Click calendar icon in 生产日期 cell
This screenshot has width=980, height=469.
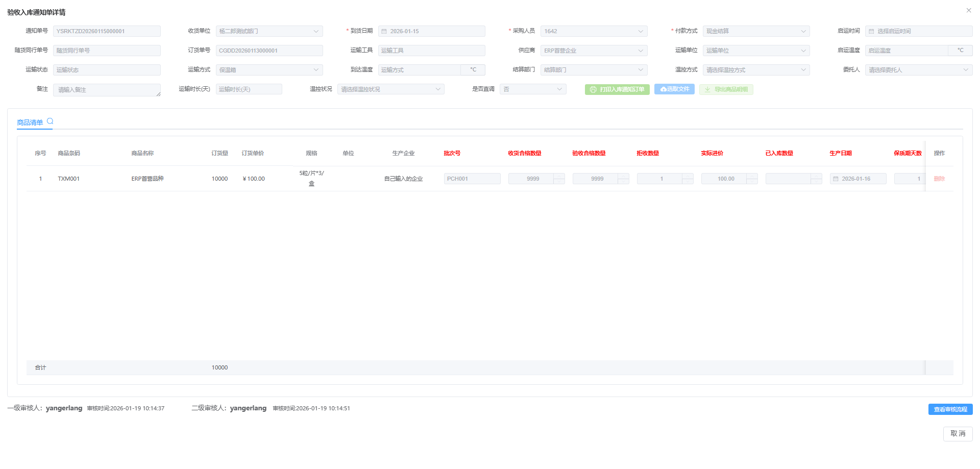click(836, 179)
